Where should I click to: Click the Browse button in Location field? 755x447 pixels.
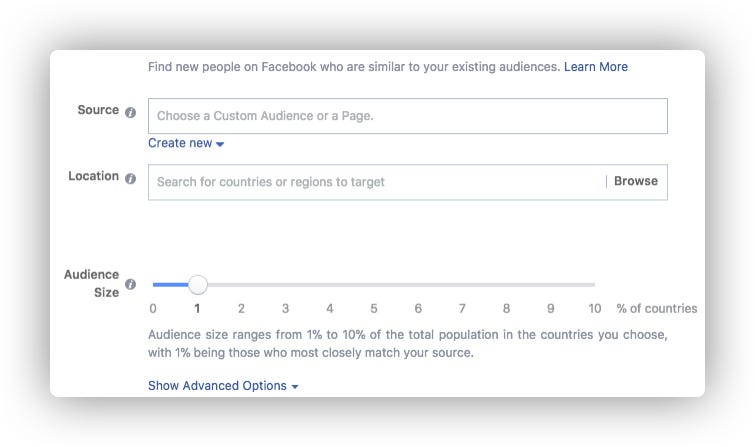tap(636, 181)
